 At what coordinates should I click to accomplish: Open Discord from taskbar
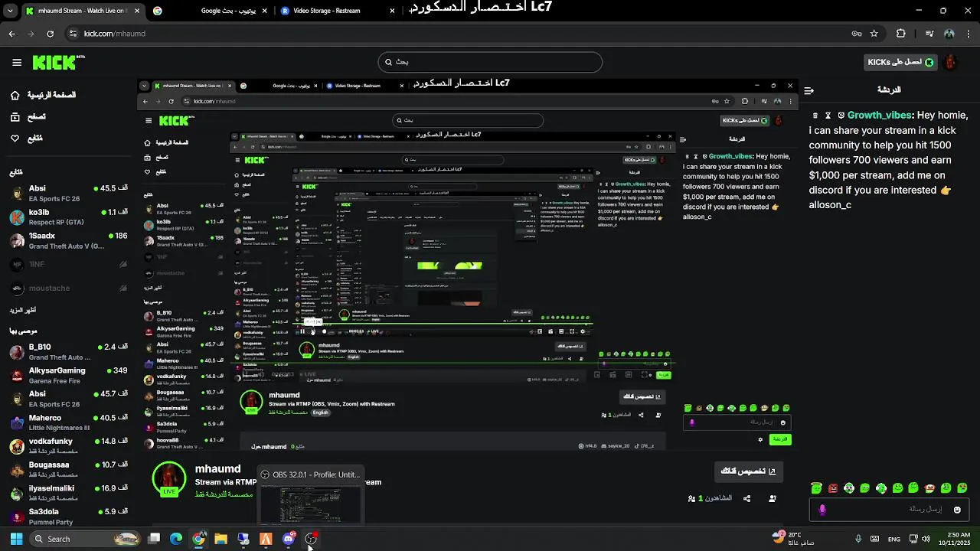point(289,539)
